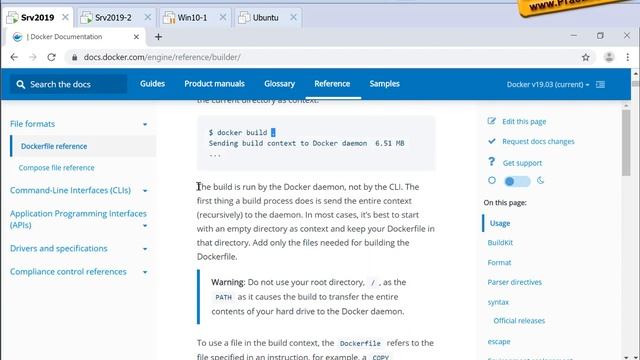Screen dimensions: 640x360
Task: Click the Get support link
Action: click(522, 163)
